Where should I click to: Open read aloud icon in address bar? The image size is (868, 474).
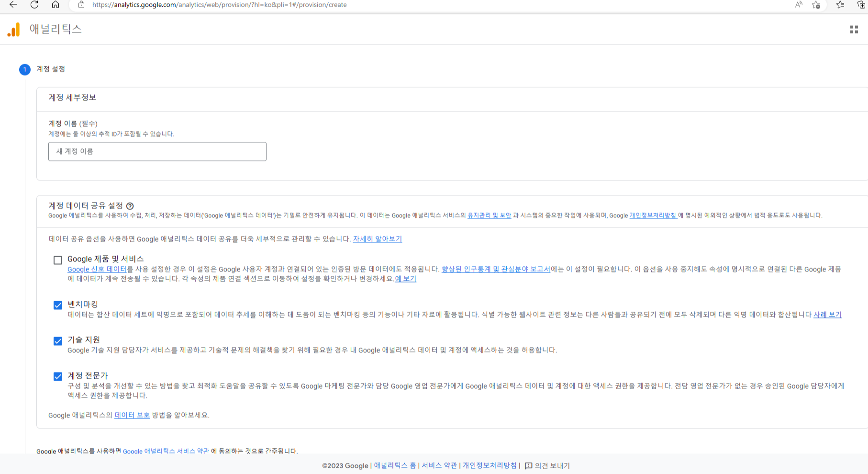coord(799,5)
